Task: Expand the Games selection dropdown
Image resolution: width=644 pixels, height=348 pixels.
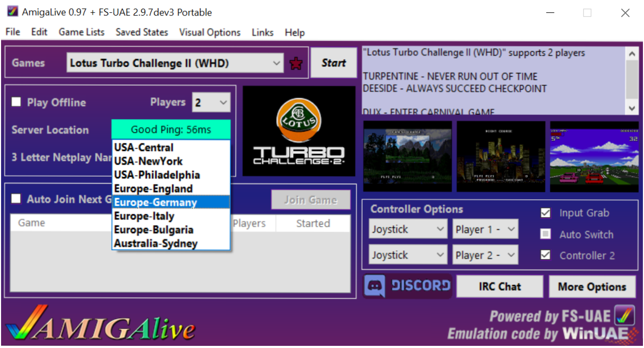Action: [x=175, y=63]
